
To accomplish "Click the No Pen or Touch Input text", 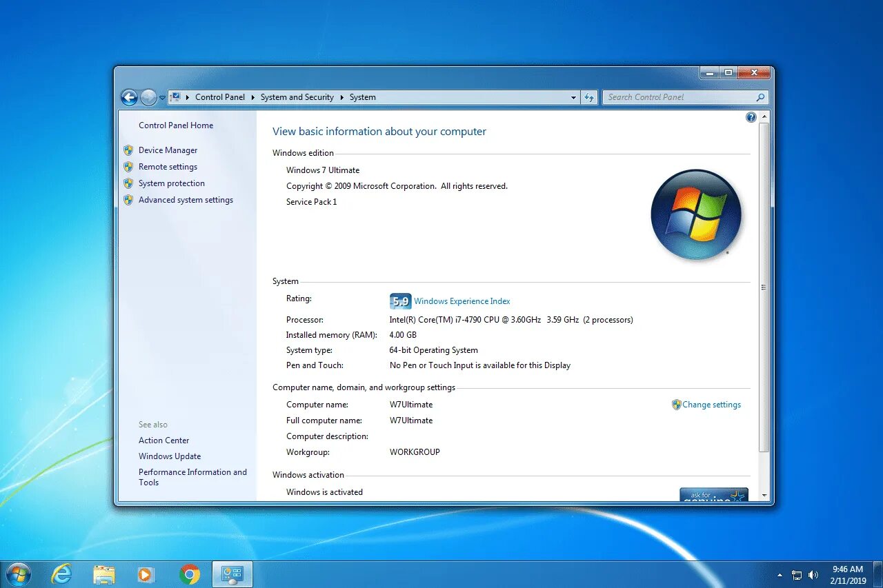I will (480, 365).
